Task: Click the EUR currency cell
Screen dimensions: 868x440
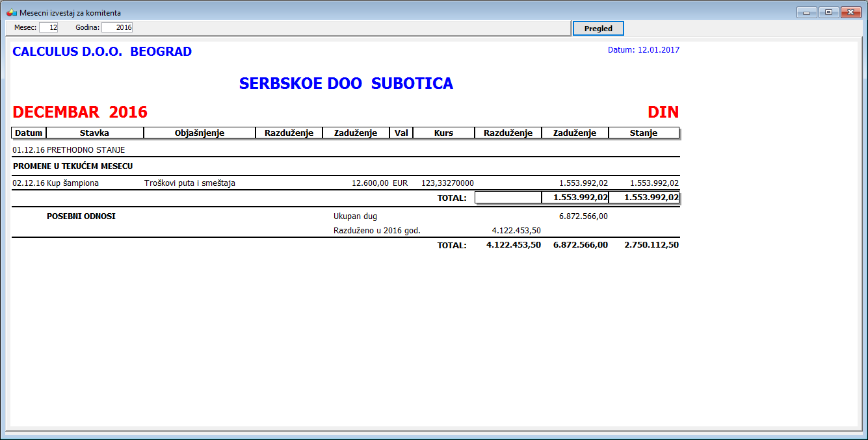Action: tap(400, 183)
